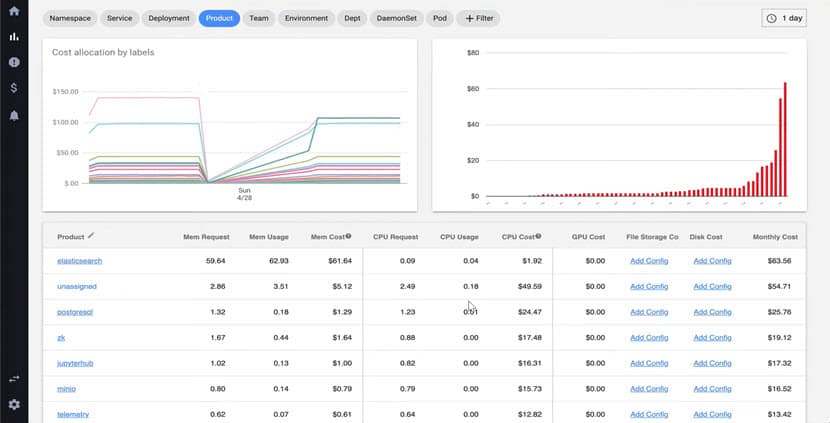Select the Product aggregation chip
The width and height of the screenshot is (830, 423).
219,18
